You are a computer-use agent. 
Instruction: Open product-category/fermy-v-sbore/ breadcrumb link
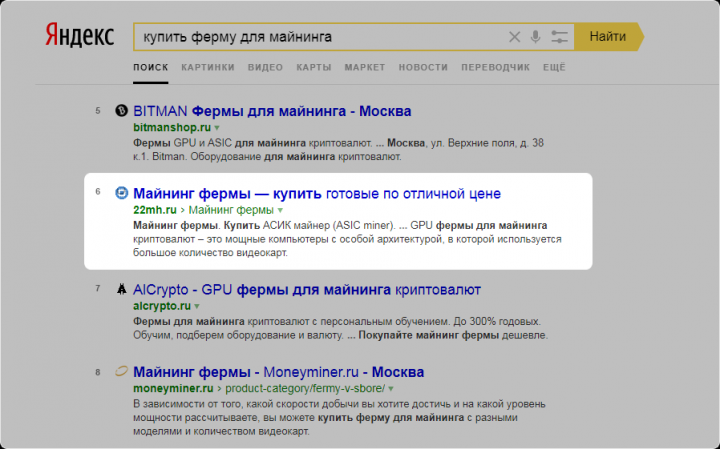tap(305, 388)
